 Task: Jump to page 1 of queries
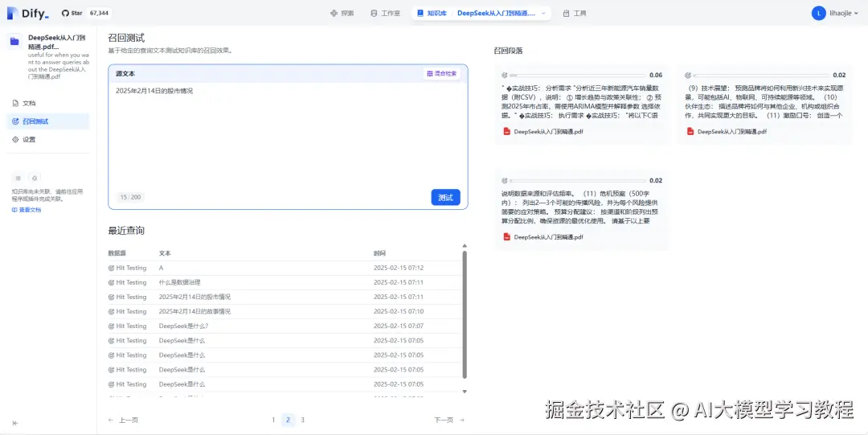(x=273, y=420)
